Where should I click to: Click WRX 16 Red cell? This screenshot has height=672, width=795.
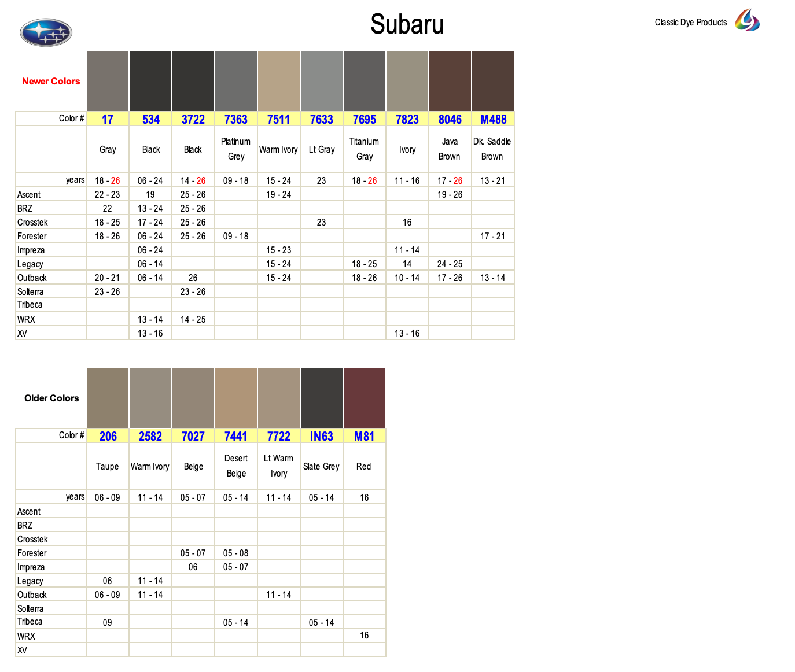(365, 636)
